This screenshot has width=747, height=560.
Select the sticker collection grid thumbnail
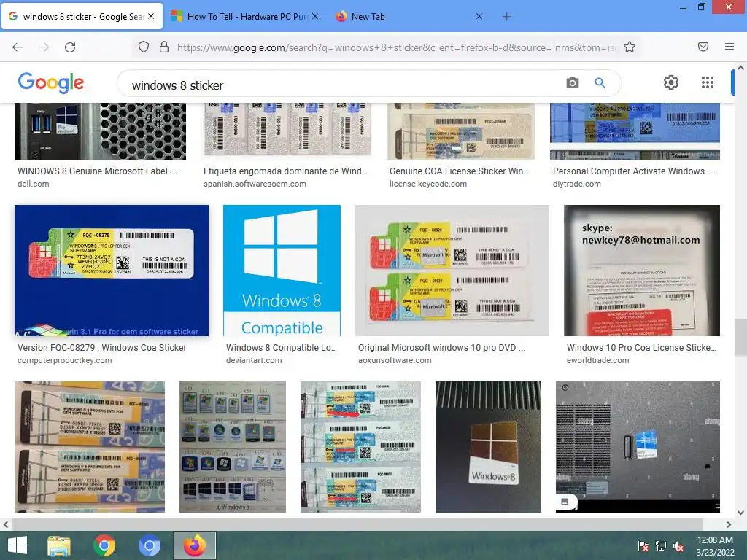click(x=233, y=447)
